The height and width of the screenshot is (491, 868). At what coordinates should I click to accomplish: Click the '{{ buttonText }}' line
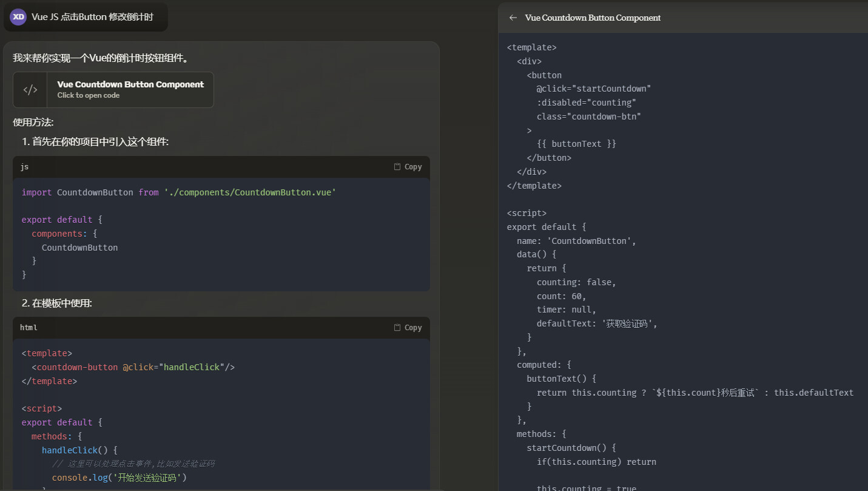pos(576,144)
